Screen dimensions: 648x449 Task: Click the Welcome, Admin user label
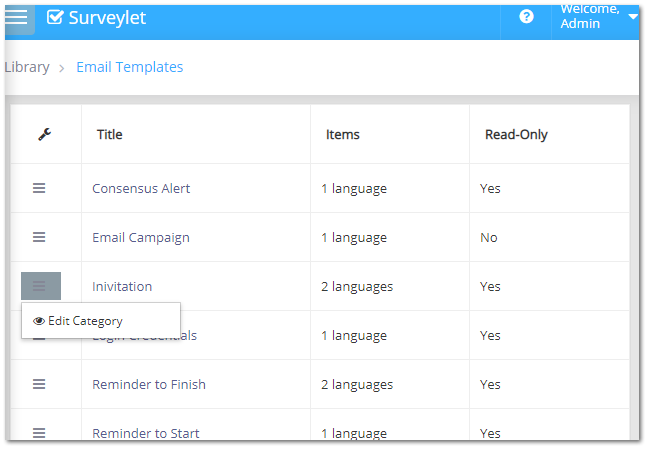point(590,17)
